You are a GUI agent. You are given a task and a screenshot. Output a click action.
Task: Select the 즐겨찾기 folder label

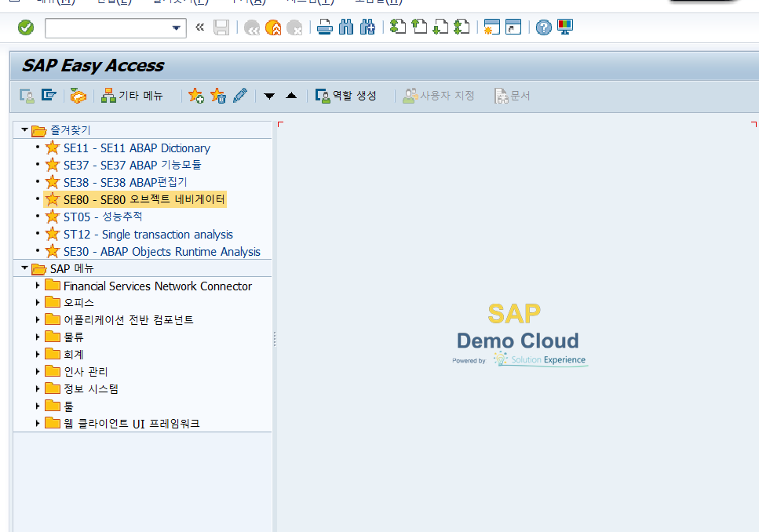[71, 130]
